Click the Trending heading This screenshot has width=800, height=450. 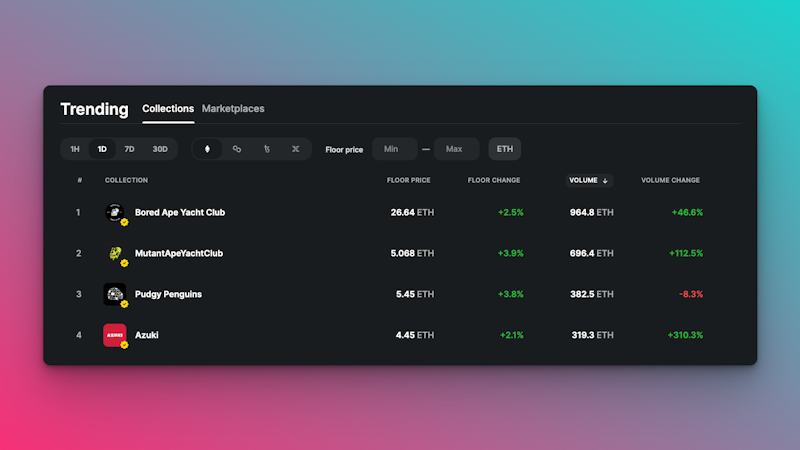[94, 109]
